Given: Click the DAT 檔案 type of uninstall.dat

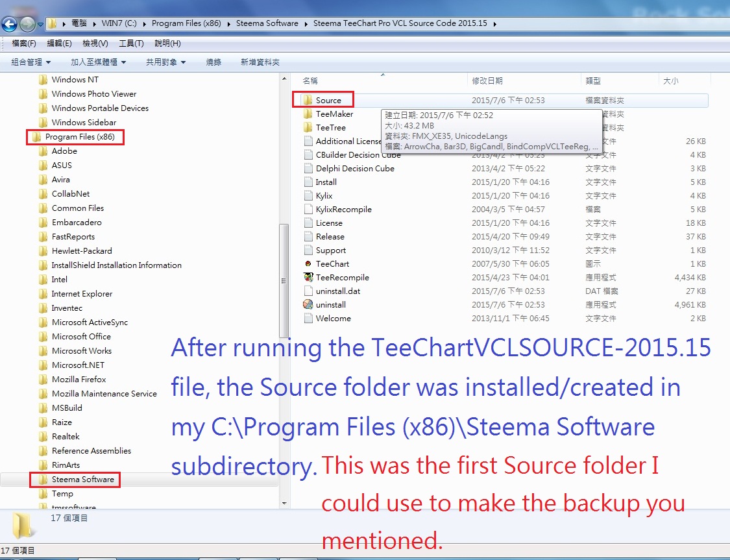Looking at the screenshot, I should pos(602,291).
